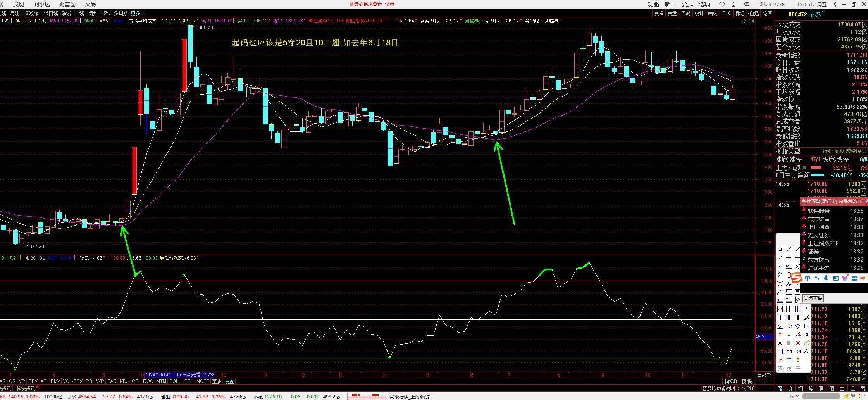Select 光大证券 alert row
This screenshot has width=868, height=400.
point(834,235)
